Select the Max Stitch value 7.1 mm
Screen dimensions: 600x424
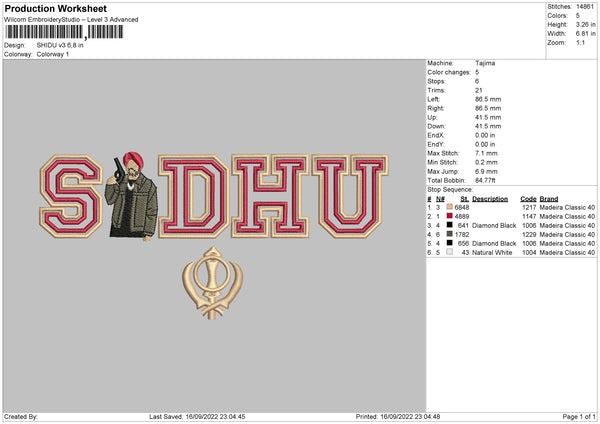[486, 153]
